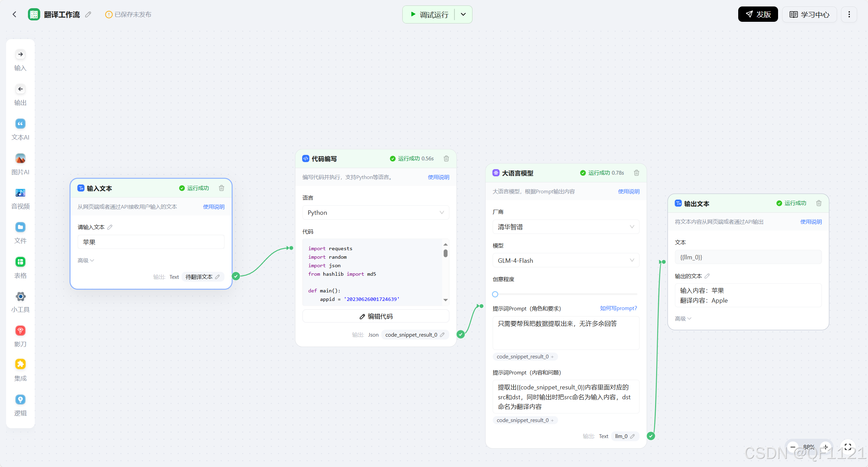
Task: Click fullscreen fit-view icon at bottom right
Action: 848,447
